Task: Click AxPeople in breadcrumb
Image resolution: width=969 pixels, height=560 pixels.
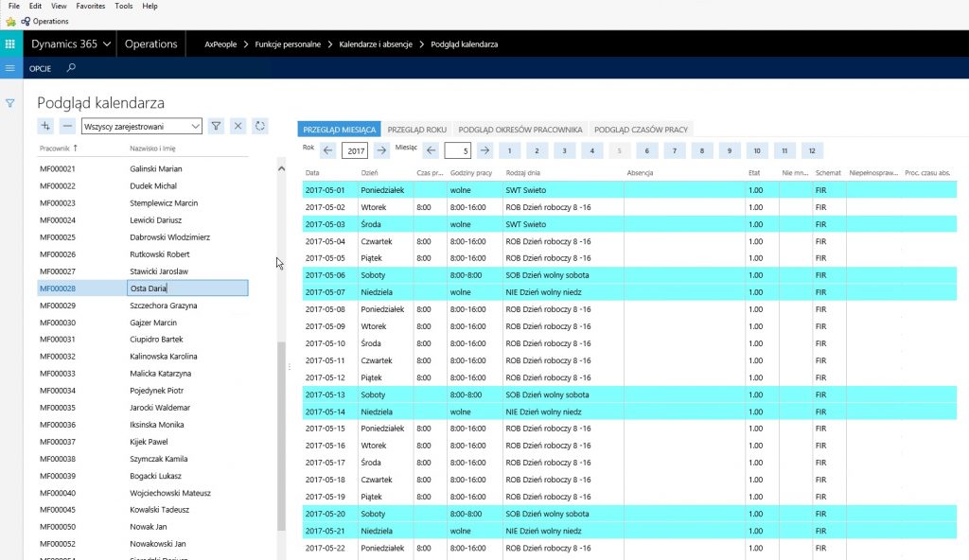Action: tap(220, 44)
